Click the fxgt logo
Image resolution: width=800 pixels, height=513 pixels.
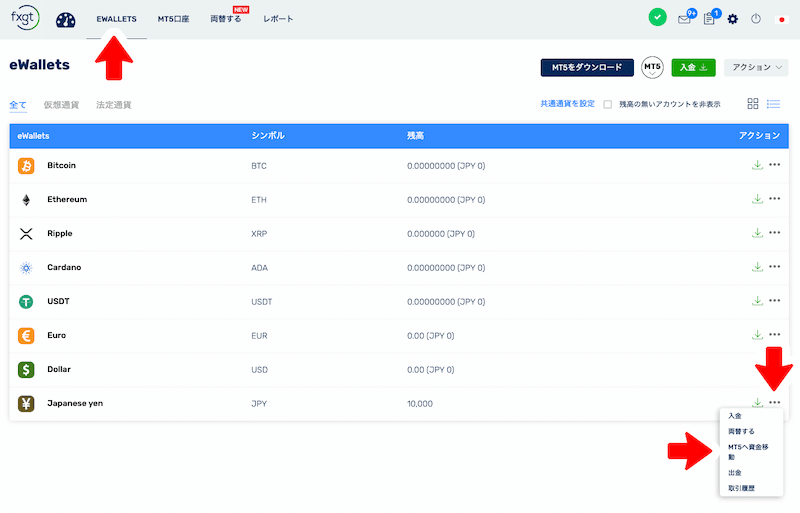click(x=24, y=18)
